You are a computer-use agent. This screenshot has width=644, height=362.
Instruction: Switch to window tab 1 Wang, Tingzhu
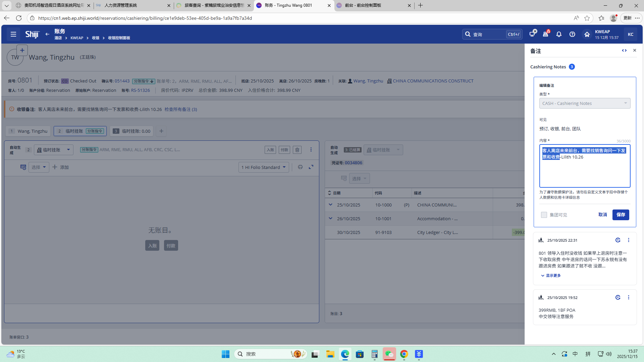pos(28,131)
